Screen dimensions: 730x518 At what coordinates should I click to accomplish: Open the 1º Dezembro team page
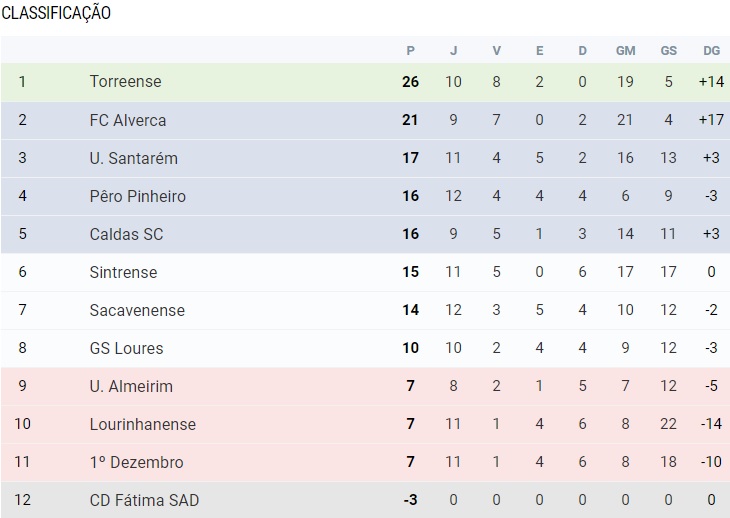pyautogui.click(x=136, y=462)
